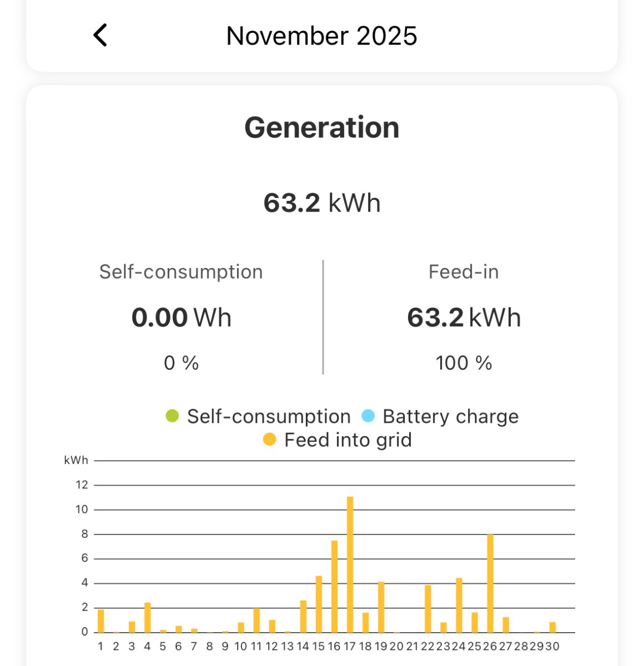644x666 pixels.
Task: Tap the day 4 bar in chart
Action: pos(147,618)
